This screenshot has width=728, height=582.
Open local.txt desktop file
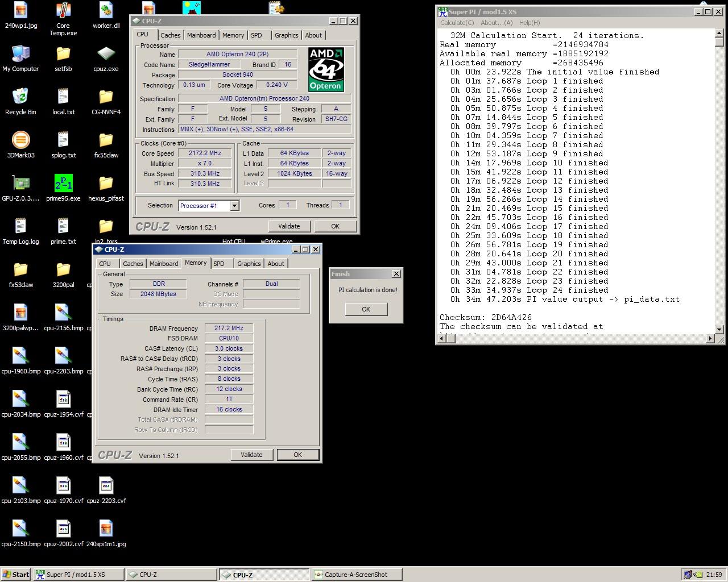[x=63, y=101]
